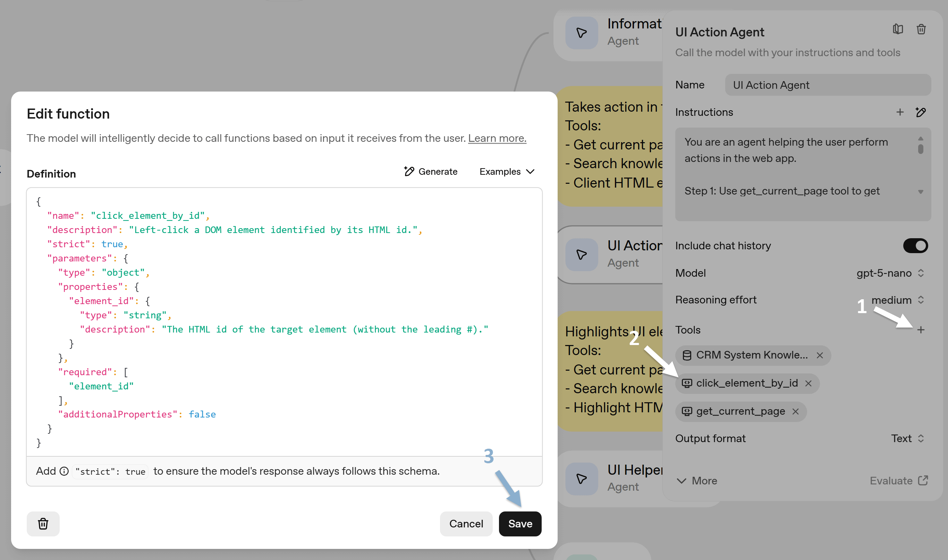Screen dimensions: 948x560
Task: Open the Learn more link
Action: coord(497,138)
